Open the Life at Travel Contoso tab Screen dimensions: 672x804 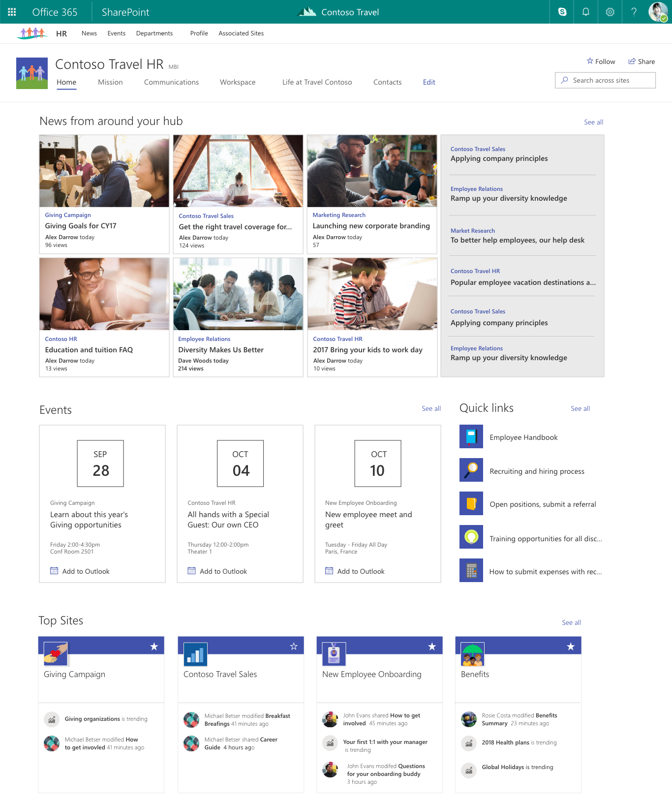pyautogui.click(x=317, y=82)
